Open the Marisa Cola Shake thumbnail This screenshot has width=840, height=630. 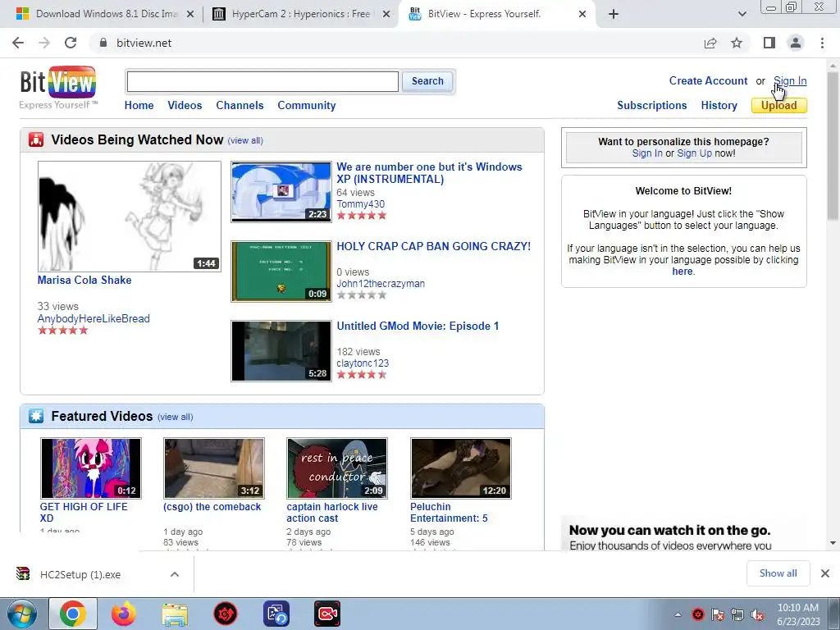pos(129,217)
